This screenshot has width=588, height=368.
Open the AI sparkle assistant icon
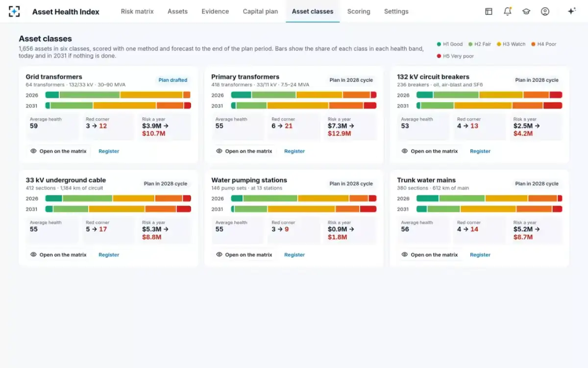pos(571,11)
